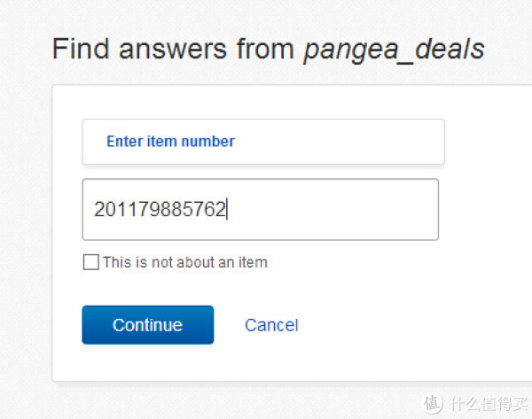
Task: Open the 'Enter item number' box
Action: (x=263, y=142)
